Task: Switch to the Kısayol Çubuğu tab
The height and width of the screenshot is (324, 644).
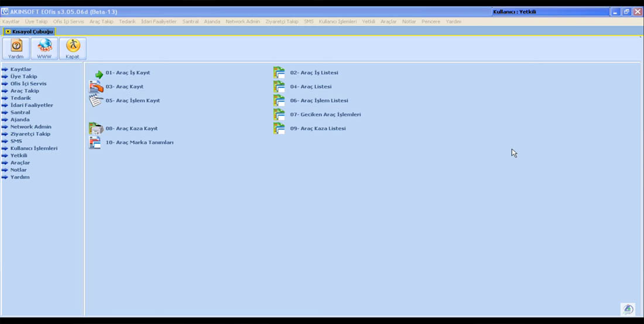Action: pos(29,32)
